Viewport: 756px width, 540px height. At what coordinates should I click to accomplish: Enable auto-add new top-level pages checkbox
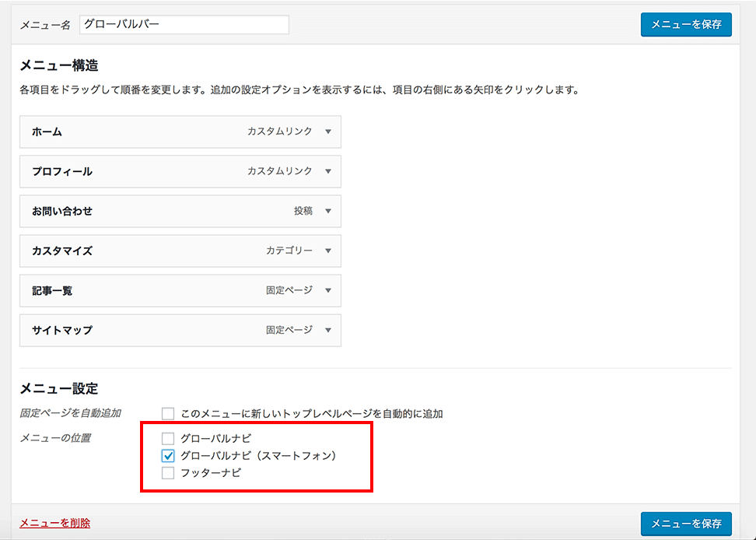[168, 414]
